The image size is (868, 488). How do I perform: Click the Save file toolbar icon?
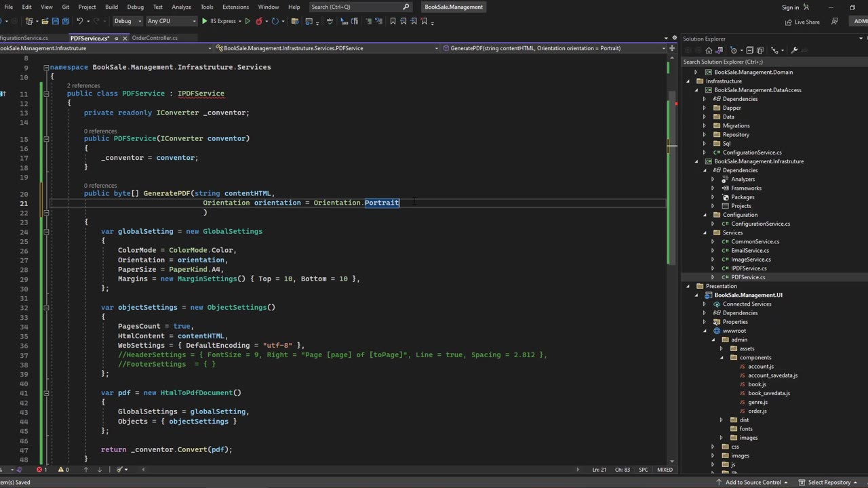click(x=56, y=21)
